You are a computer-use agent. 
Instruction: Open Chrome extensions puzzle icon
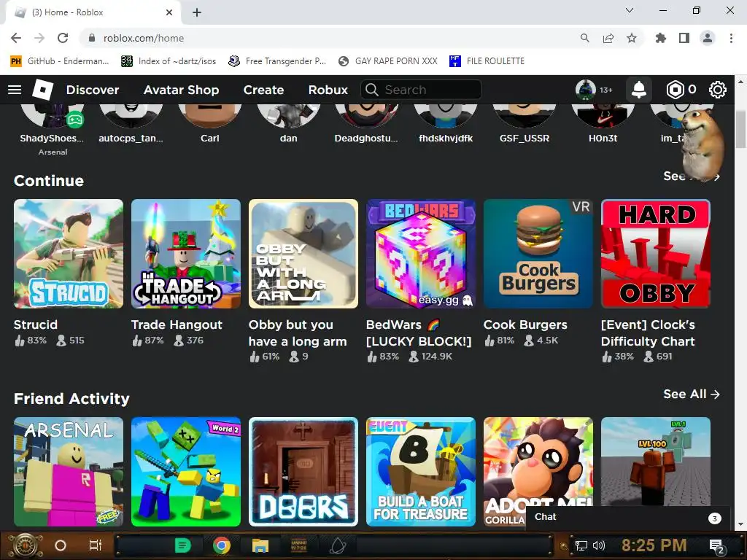660,38
